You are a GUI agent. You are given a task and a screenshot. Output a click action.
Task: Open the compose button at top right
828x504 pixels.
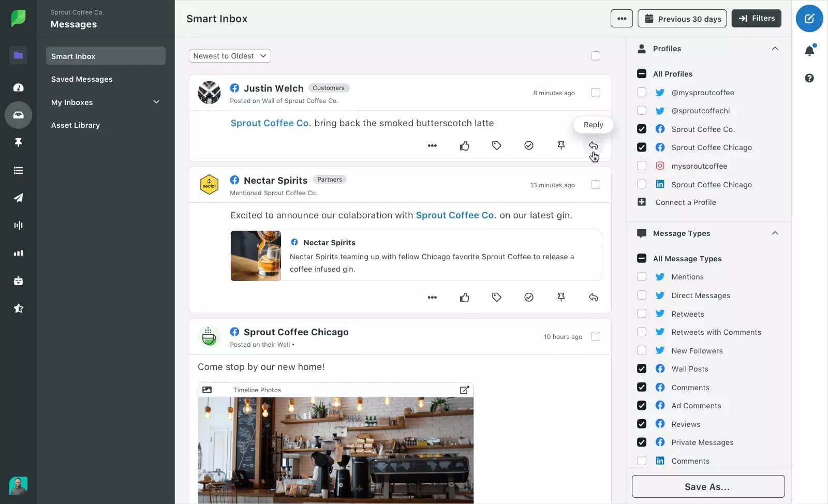tap(809, 18)
